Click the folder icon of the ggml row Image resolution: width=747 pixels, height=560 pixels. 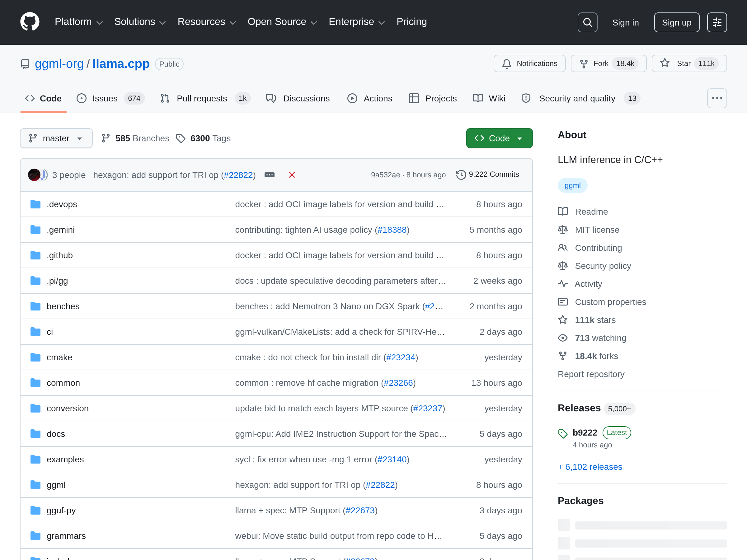tap(35, 485)
